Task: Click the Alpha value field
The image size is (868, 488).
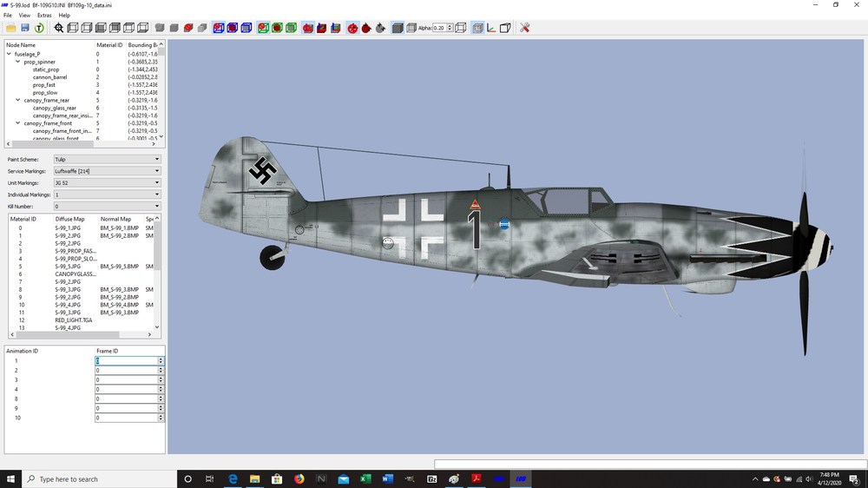Action: [439, 28]
